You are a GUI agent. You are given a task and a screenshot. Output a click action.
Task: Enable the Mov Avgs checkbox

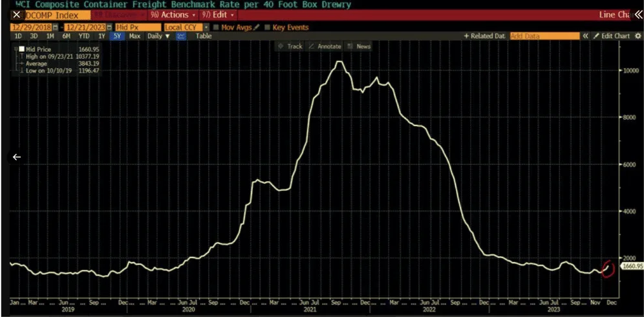(x=216, y=28)
